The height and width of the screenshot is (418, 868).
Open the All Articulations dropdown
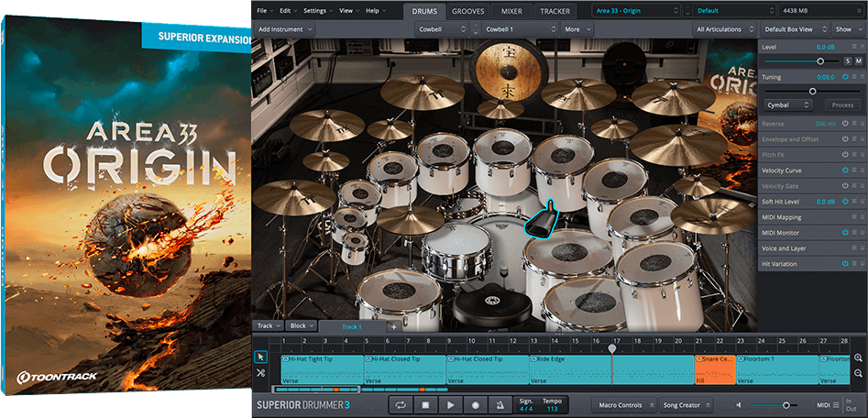coord(724,29)
